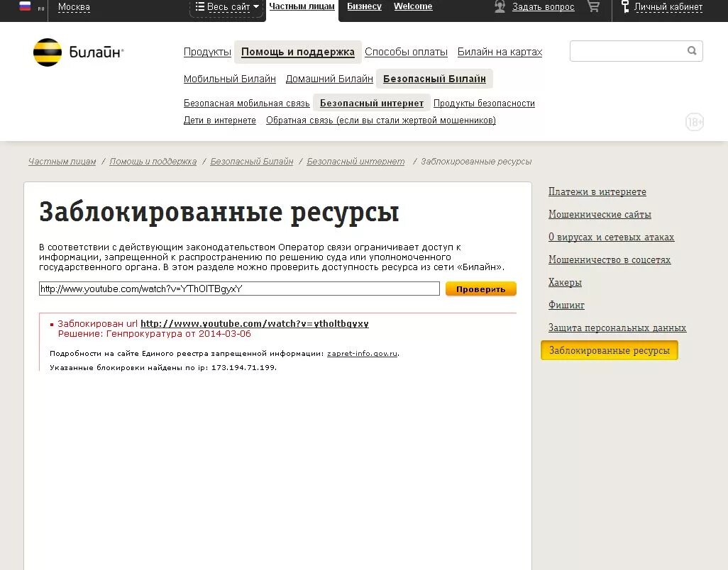Open Способы оплаты menu item

407,52
